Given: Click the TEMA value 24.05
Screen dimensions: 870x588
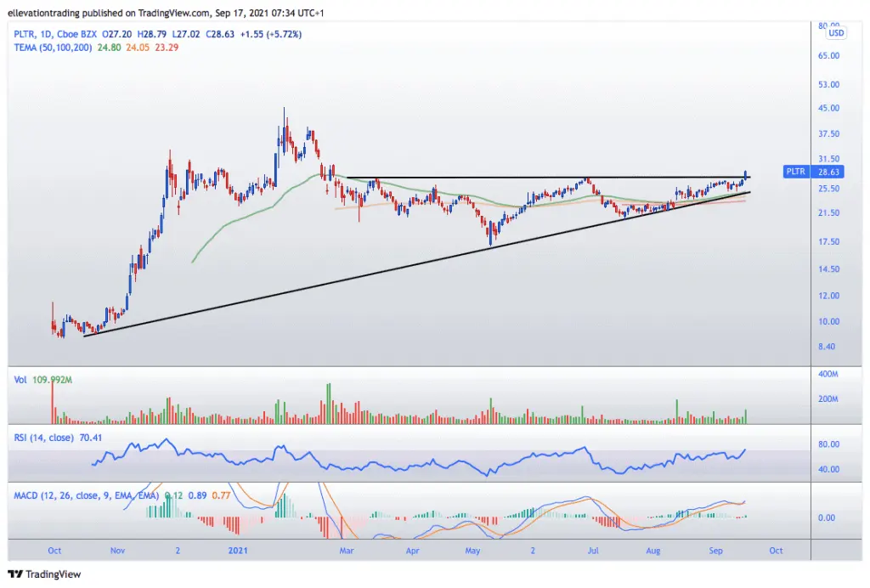Looking at the screenshot, I should click(138, 48).
